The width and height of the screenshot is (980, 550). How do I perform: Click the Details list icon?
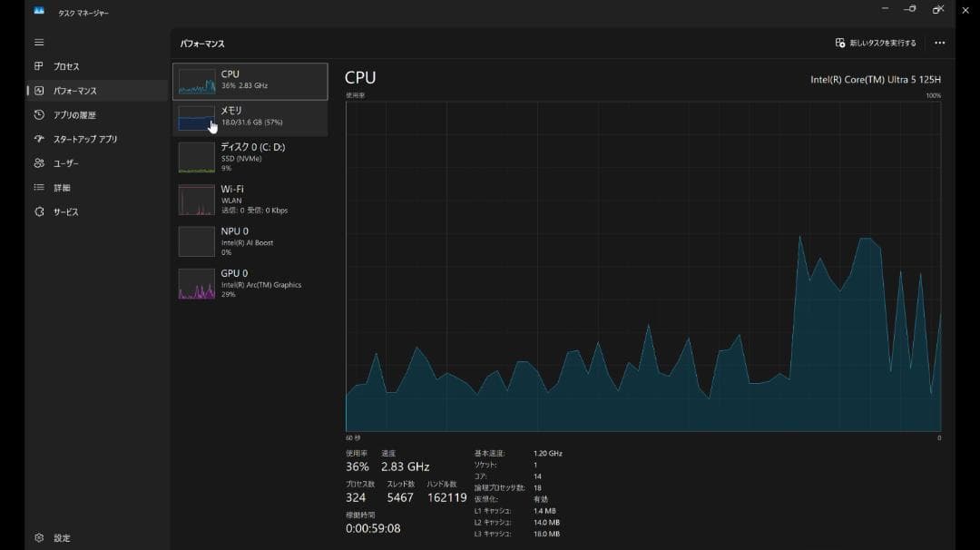point(39,188)
